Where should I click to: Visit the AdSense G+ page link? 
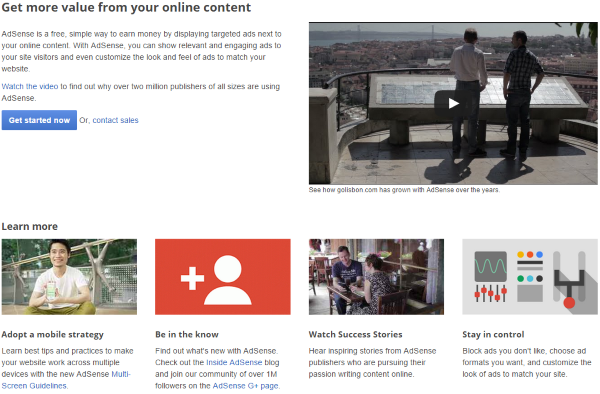tap(246, 386)
